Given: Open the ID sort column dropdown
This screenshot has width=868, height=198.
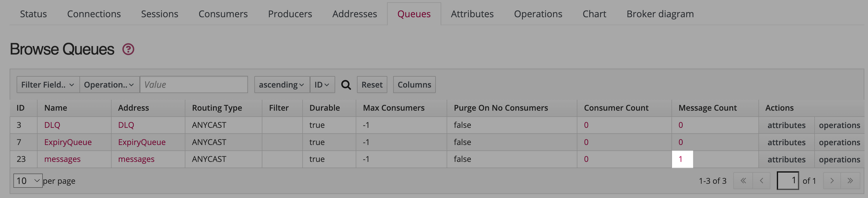Looking at the screenshot, I should click(322, 85).
